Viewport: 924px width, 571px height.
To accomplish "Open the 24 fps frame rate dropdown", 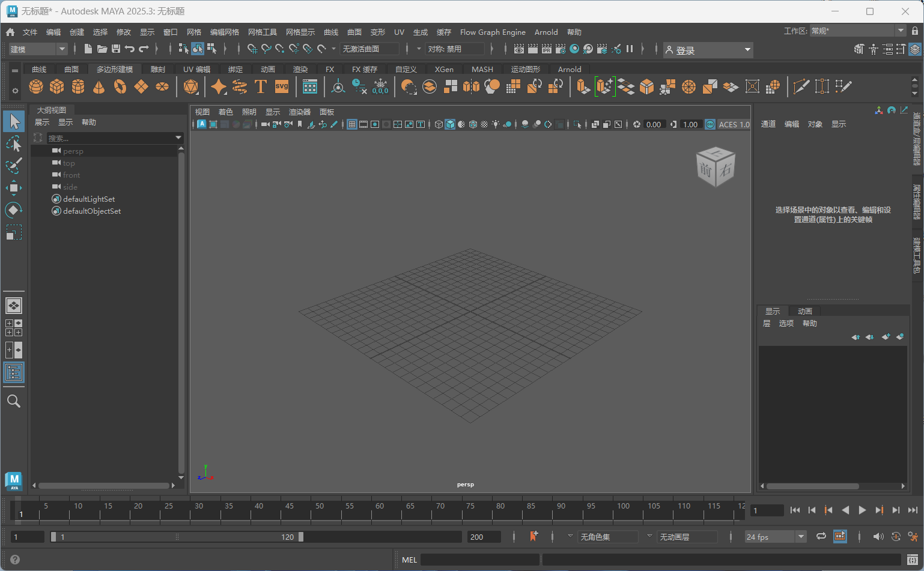I will coord(776,537).
